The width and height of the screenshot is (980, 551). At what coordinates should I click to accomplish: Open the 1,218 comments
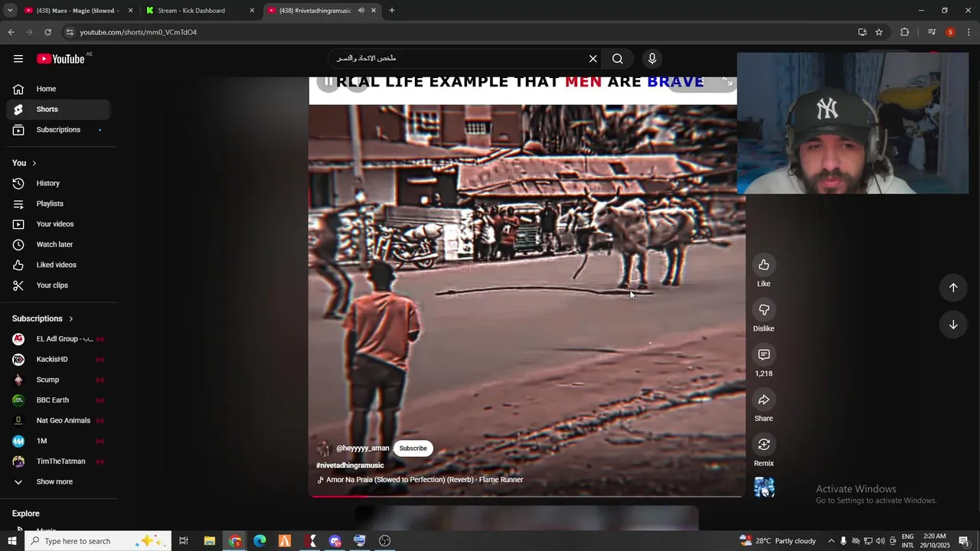click(763, 354)
